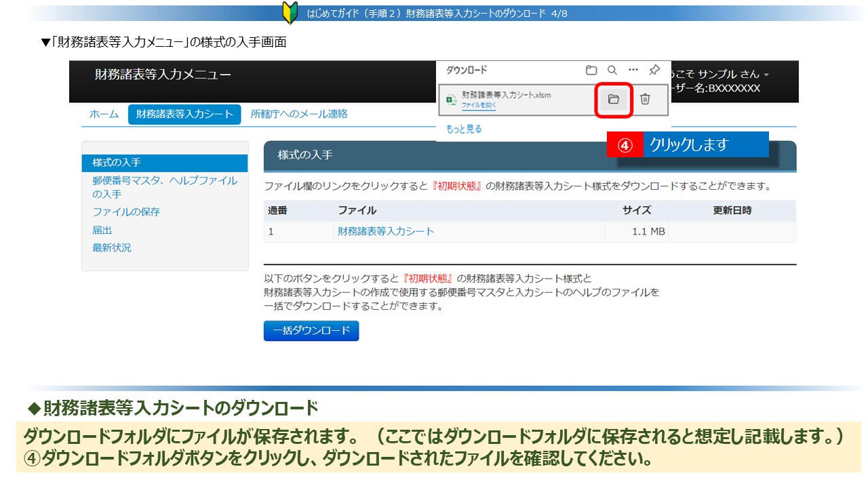868x488 pixels.
Task: Open the downloads panel more options (…) menu
Action: pyautogui.click(x=633, y=70)
